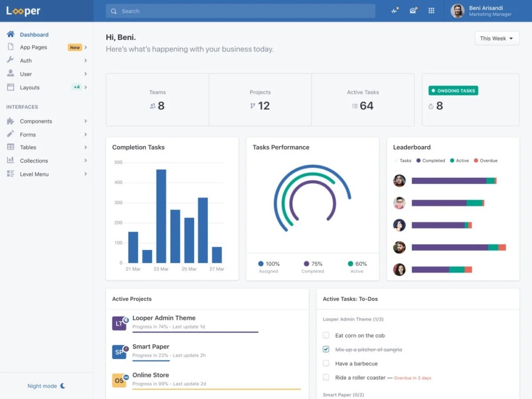Click the Looper logo
532x399 pixels.
(23, 11)
